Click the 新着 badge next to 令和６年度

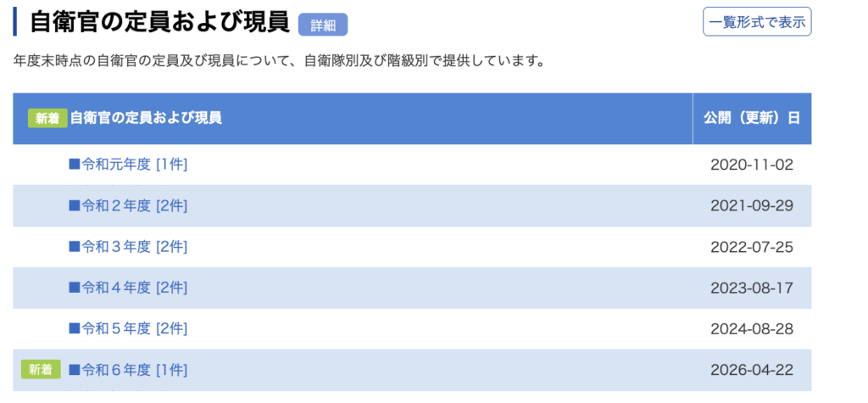41,370
